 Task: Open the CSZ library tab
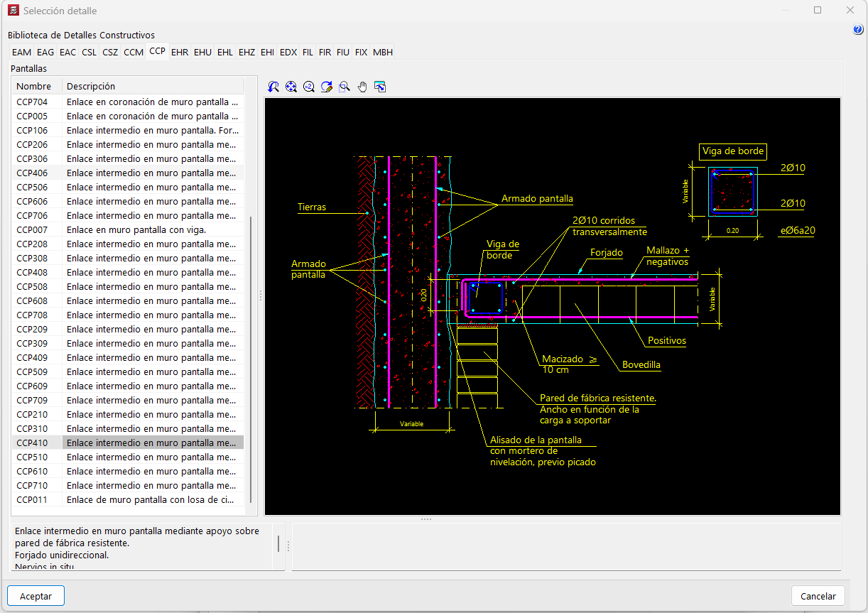click(x=110, y=52)
